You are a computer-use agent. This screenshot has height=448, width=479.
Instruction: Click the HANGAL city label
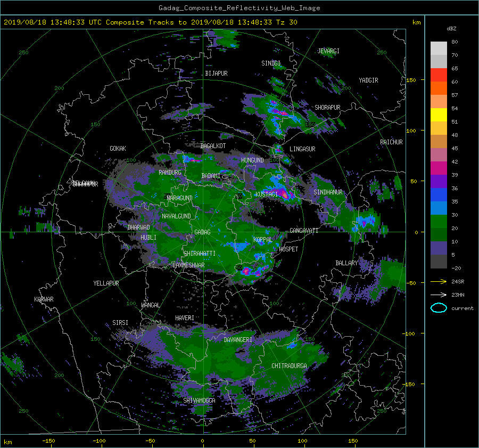pos(150,305)
